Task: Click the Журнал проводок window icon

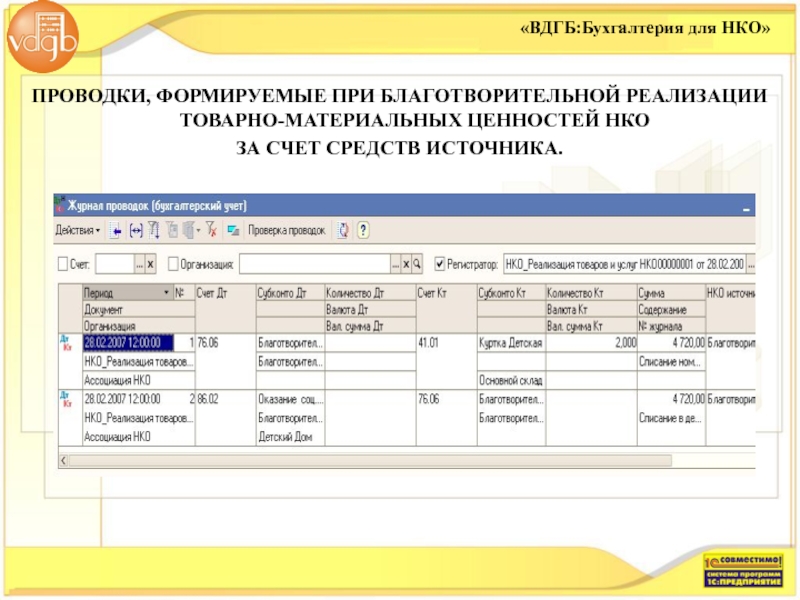Action: tap(60, 205)
